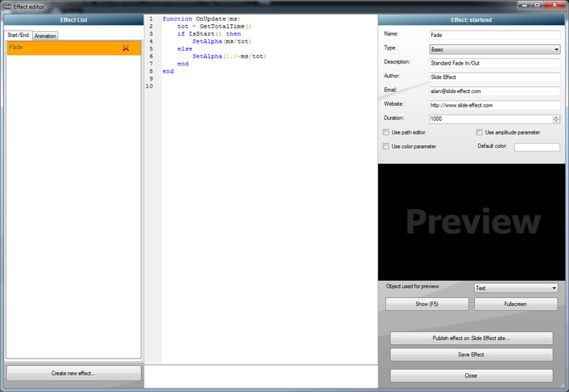Toggle Use color parameter checkbox

pos(385,147)
